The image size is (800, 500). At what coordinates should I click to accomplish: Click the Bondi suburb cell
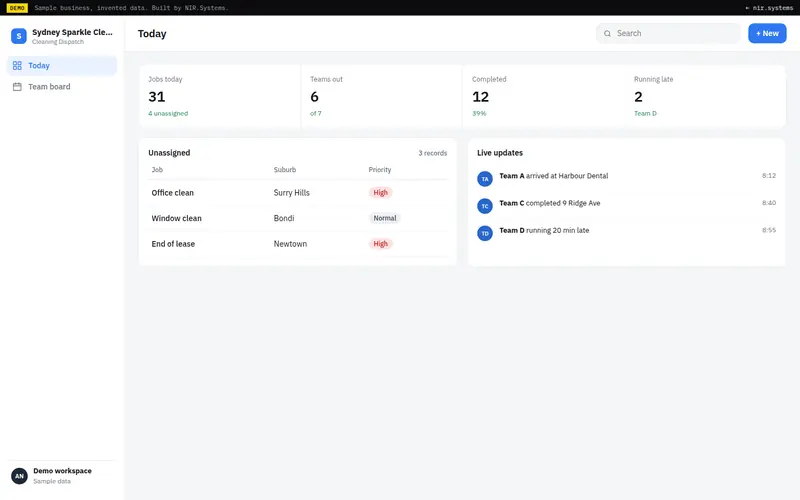coord(284,218)
